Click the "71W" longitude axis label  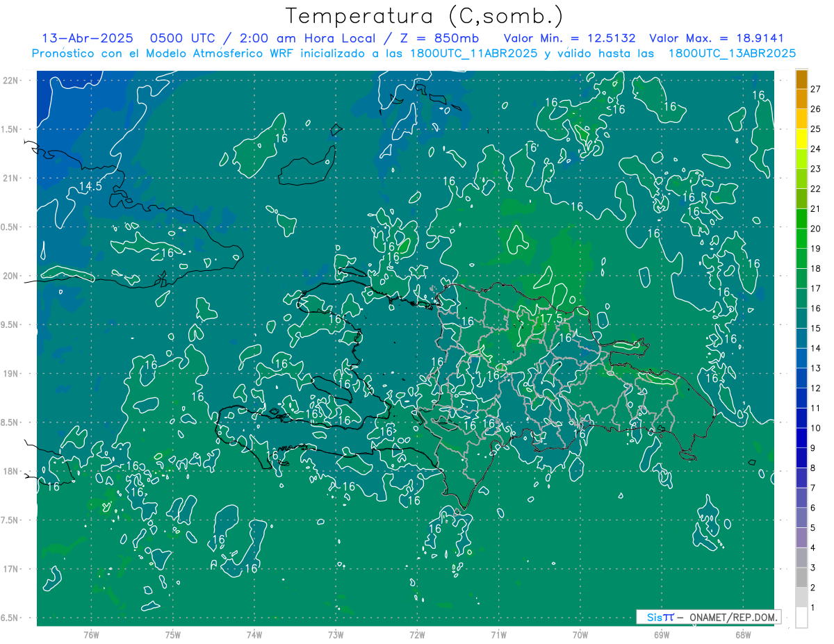(x=498, y=635)
